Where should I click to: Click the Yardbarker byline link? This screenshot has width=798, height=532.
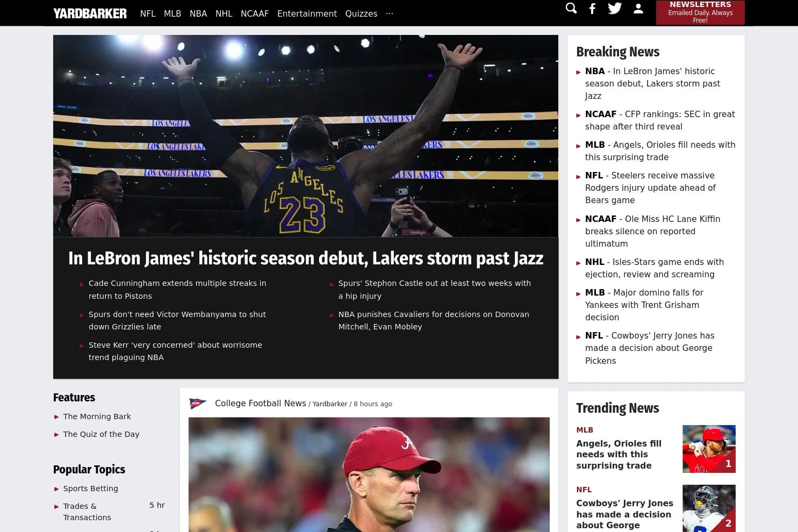[x=330, y=404]
